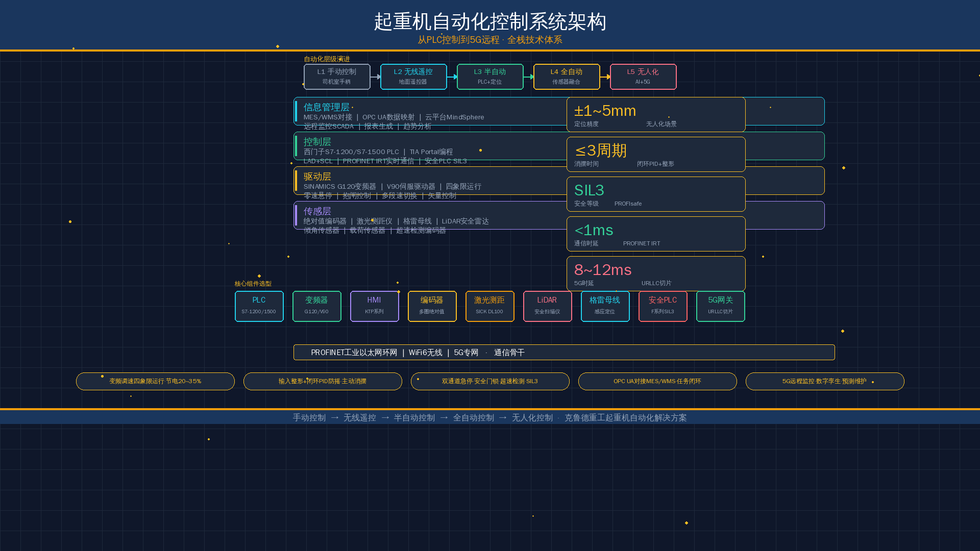Select the LiDAR 安全扫描仪 component card
Viewport: 980px width, 551px height.
[548, 306]
